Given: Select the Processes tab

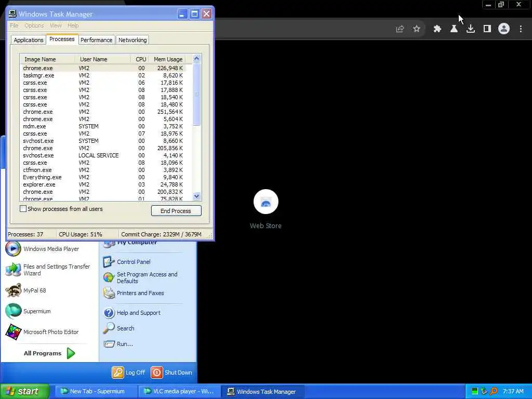Looking at the screenshot, I should coord(62,39).
